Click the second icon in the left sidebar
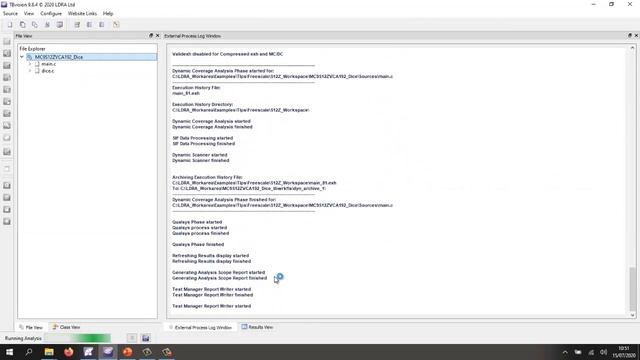 [x=7, y=53]
